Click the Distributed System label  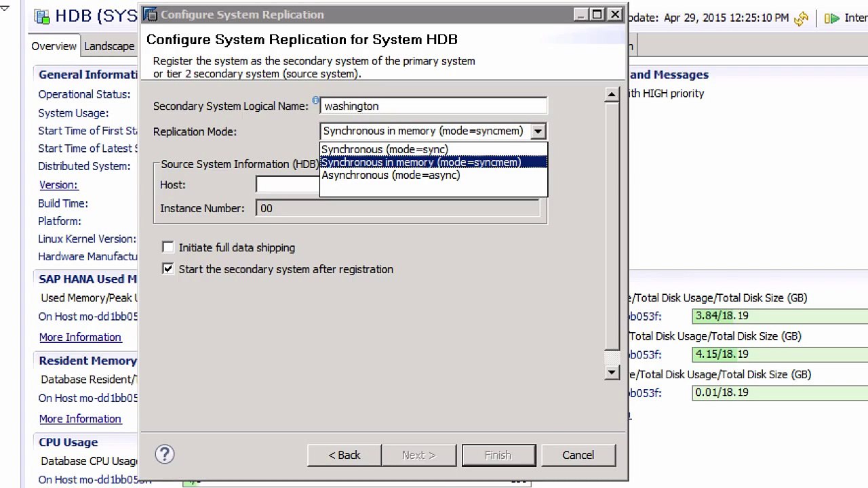click(84, 166)
